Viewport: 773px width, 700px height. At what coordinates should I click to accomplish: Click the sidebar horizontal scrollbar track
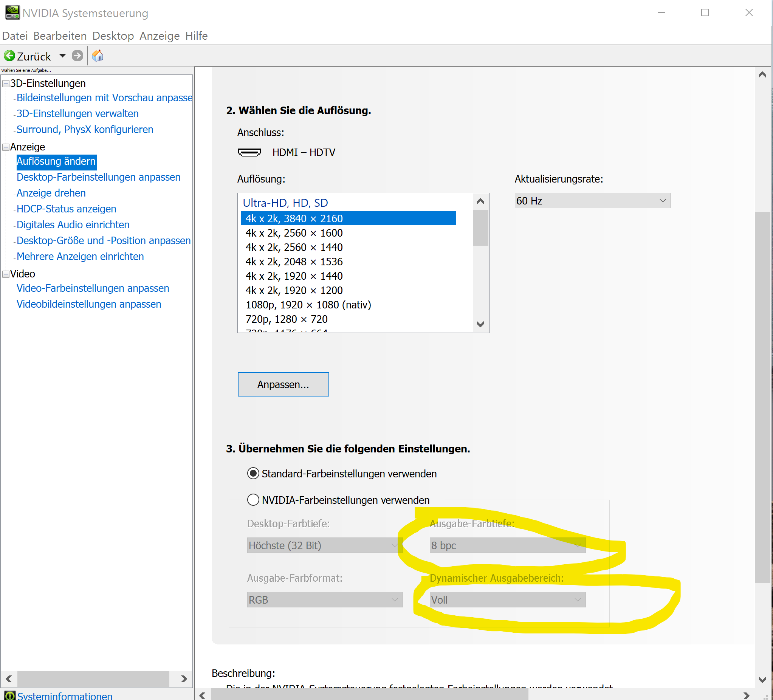tap(93, 679)
